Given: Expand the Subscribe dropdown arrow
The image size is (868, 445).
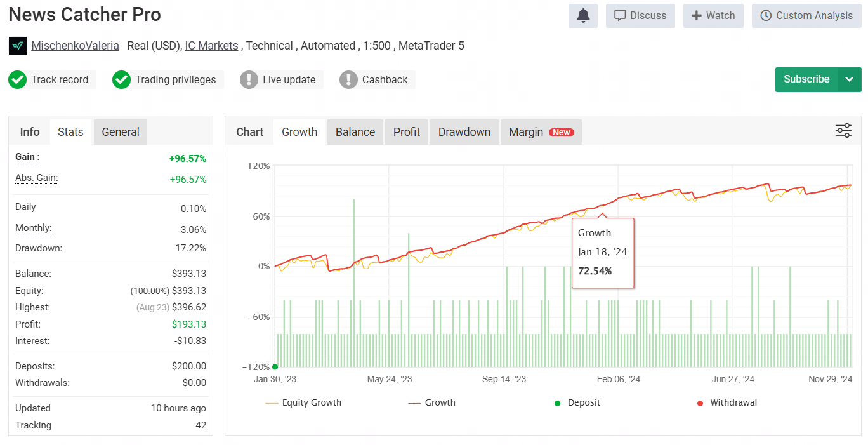Looking at the screenshot, I should [850, 79].
